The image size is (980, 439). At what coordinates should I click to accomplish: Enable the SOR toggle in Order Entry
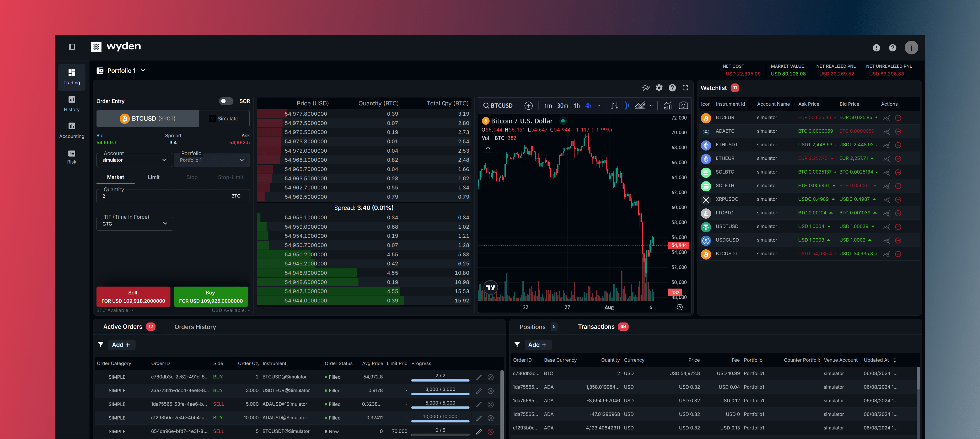click(226, 101)
